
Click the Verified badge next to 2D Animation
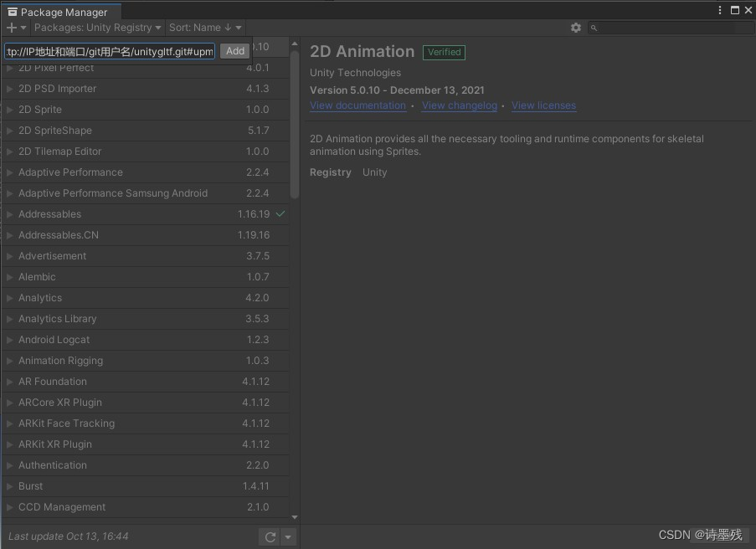tap(444, 52)
